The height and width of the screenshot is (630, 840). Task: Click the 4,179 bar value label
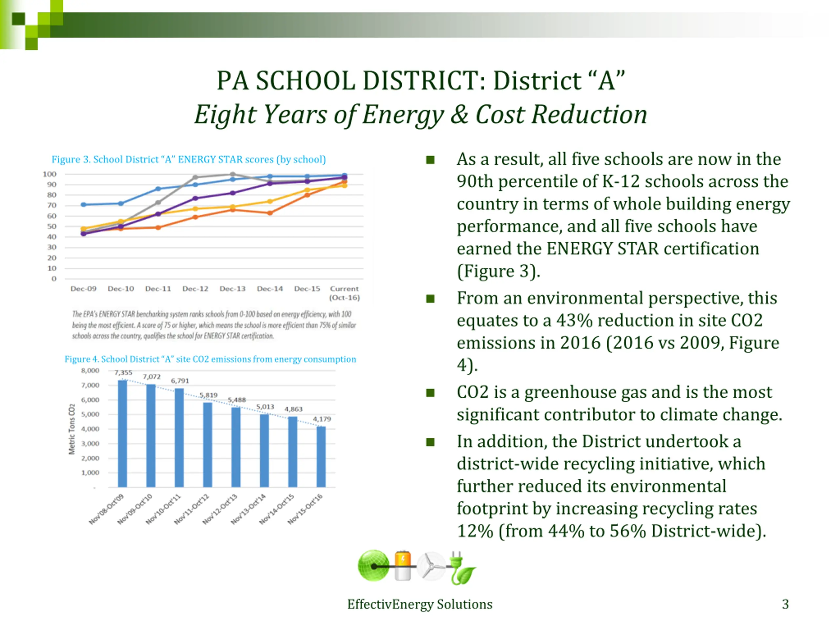pyautogui.click(x=322, y=419)
